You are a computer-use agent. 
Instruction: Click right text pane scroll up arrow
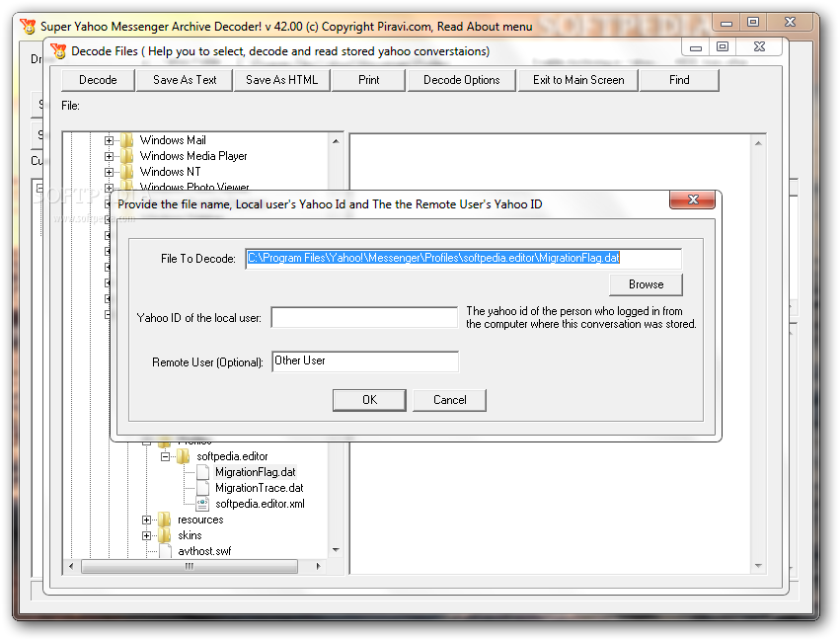click(758, 143)
